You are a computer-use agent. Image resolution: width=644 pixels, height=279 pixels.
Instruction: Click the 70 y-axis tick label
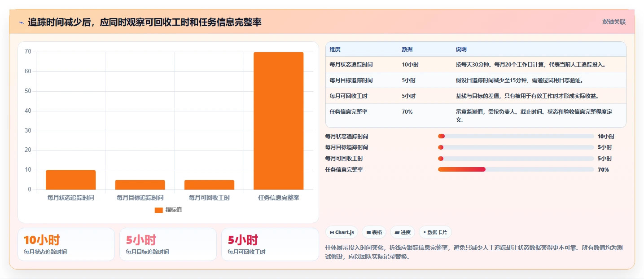(x=28, y=52)
